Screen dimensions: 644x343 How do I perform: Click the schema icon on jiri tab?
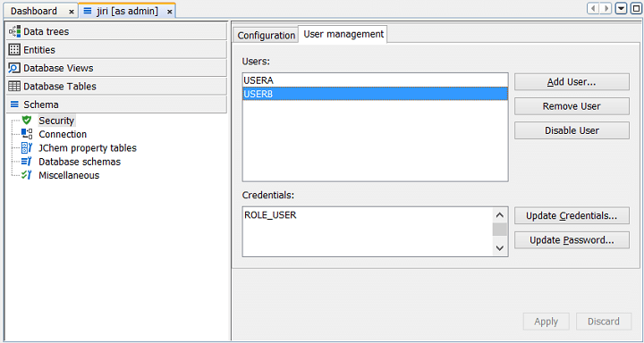88,11
